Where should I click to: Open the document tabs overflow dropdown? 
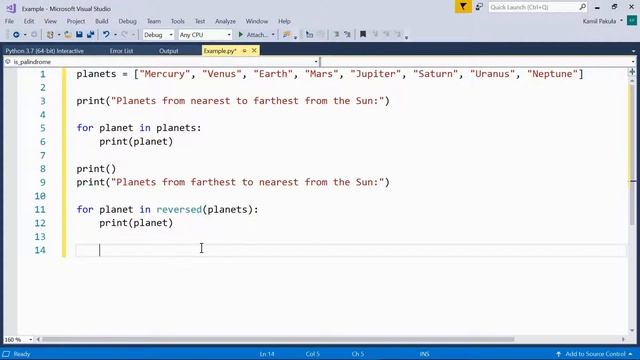click(x=633, y=51)
